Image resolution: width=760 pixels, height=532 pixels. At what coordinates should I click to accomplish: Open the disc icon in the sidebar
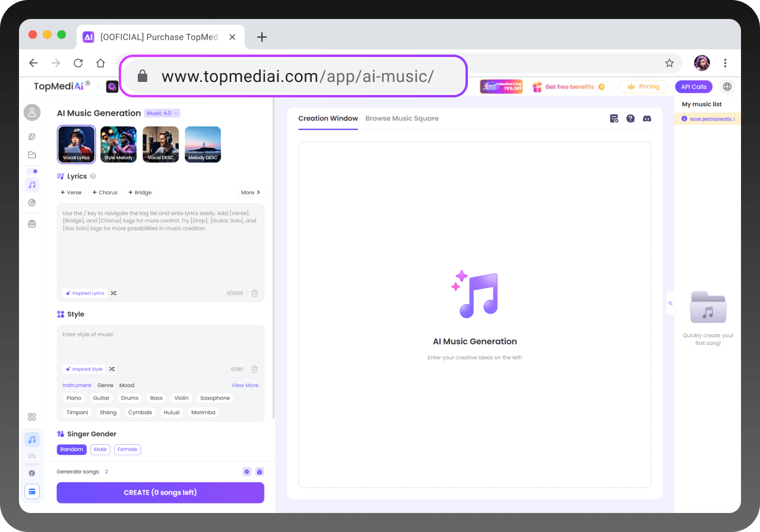[x=32, y=202]
